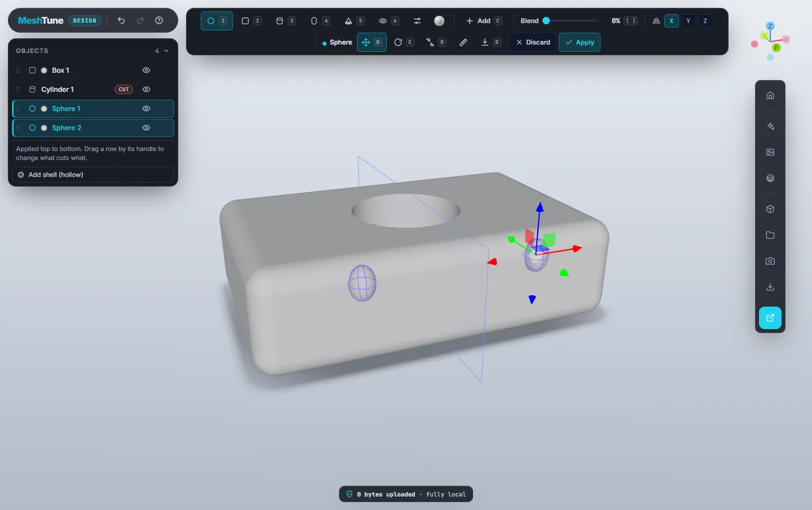
Task: Collapse the Objects panel chevron
Action: pyautogui.click(x=166, y=51)
